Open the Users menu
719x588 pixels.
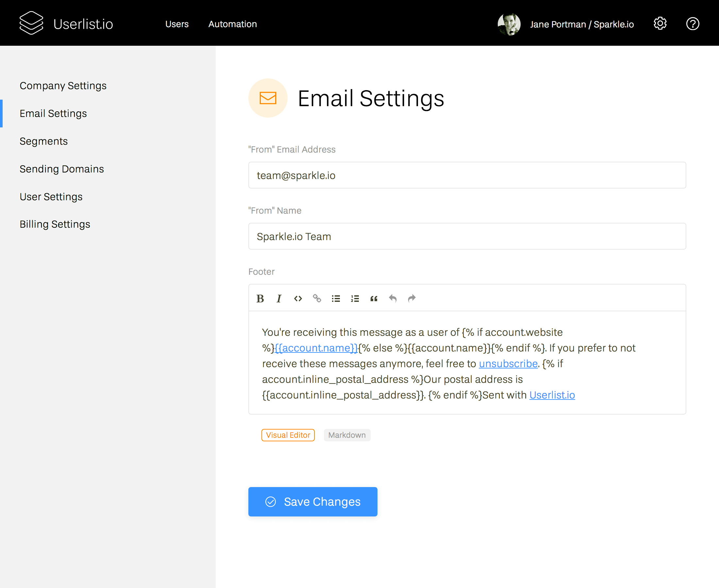click(176, 24)
